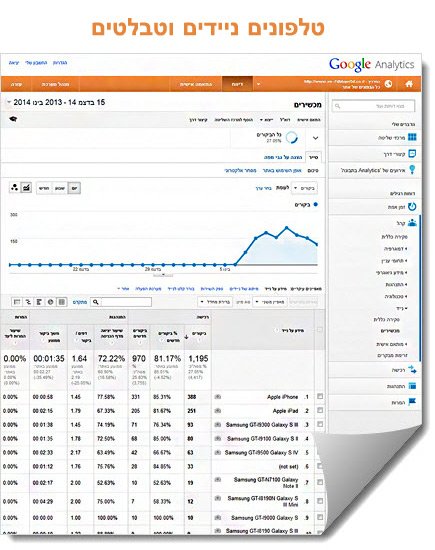The image size is (435, 550).
Task: Open the orange bar account dropdown arrow
Action: pos(259,84)
